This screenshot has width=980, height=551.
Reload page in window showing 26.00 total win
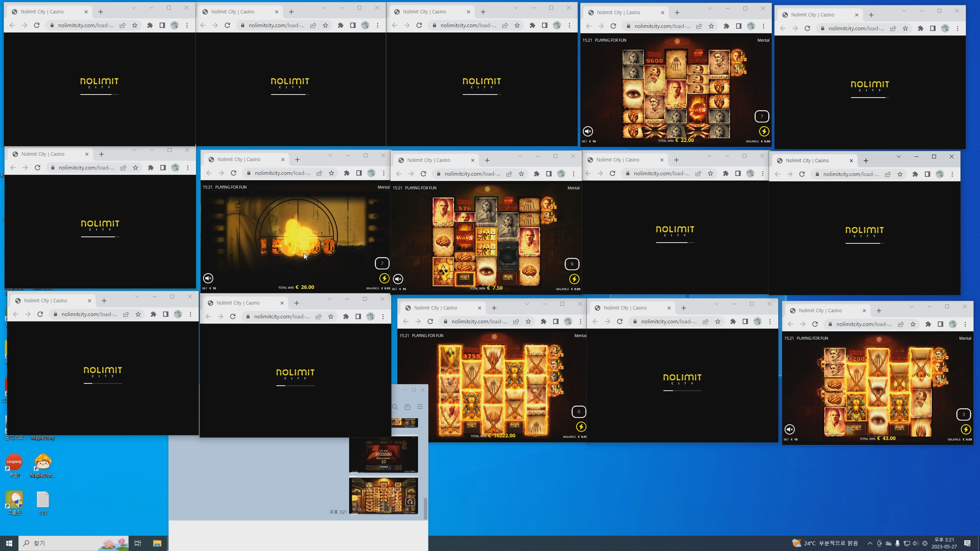click(x=234, y=173)
